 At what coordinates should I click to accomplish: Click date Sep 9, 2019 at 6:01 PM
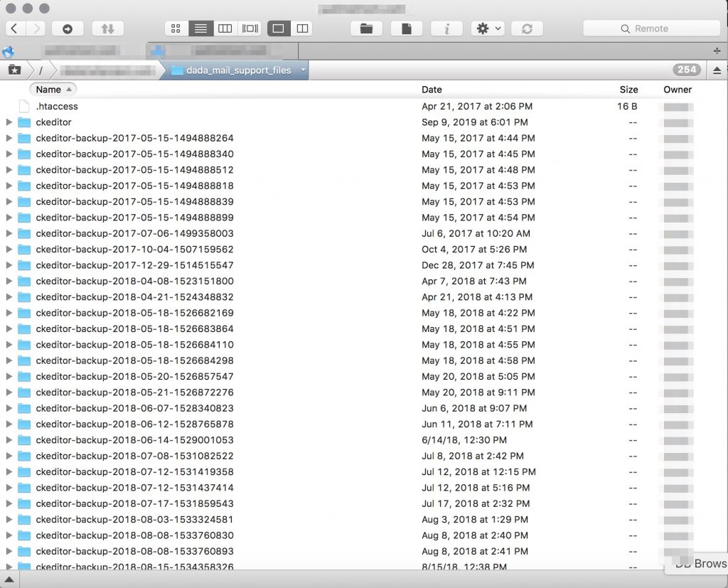click(x=474, y=122)
